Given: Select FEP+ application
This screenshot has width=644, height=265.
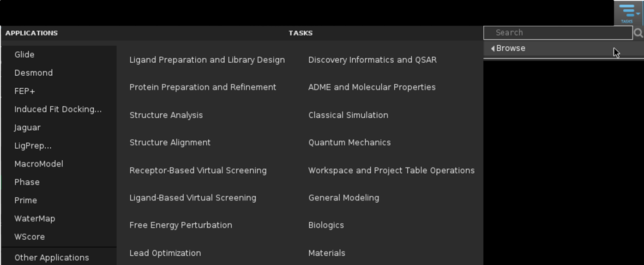Looking at the screenshot, I should coord(24,91).
